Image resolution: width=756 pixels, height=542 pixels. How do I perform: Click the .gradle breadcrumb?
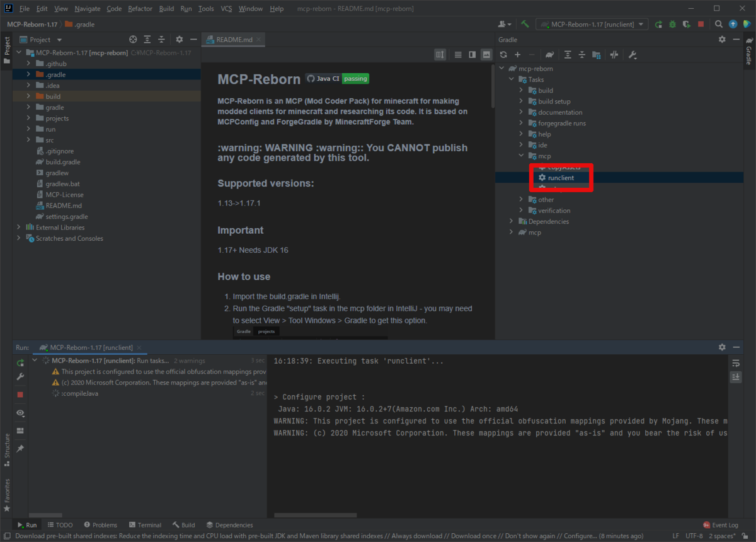click(x=79, y=24)
